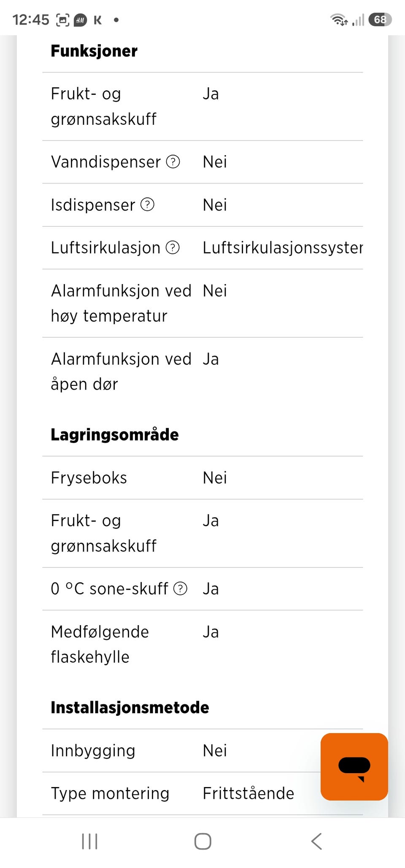Tap the Medfølgende flaskehylle row
The image size is (405, 868).
202,644
